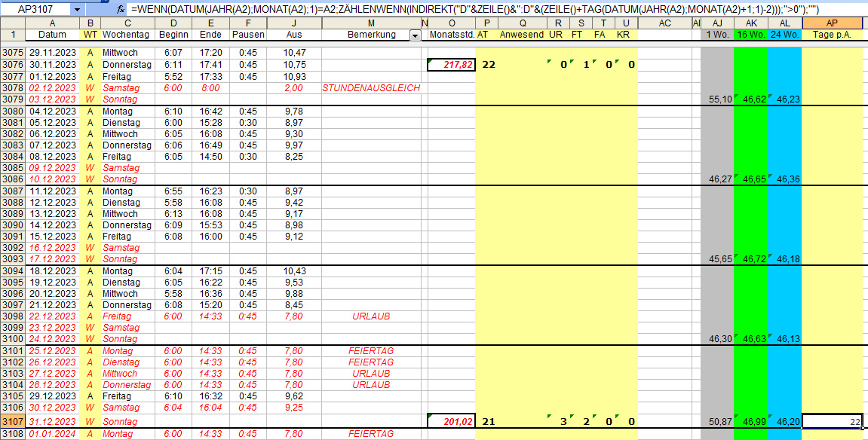
Task: Select date cell 01.01.2024
Action: [52, 434]
